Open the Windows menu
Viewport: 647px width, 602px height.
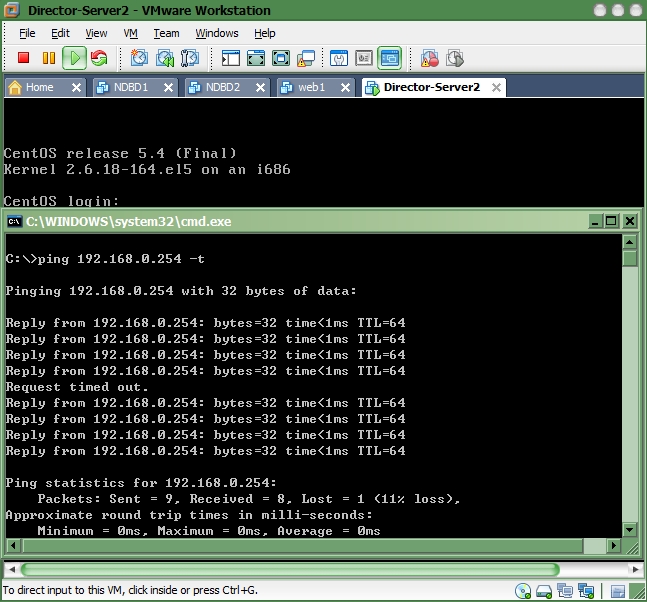coord(217,33)
